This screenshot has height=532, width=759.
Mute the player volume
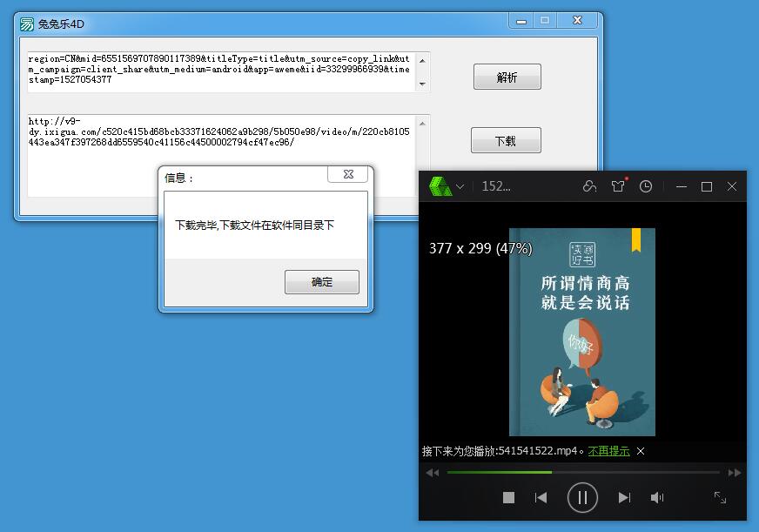pyautogui.click(x=657, y=497)
